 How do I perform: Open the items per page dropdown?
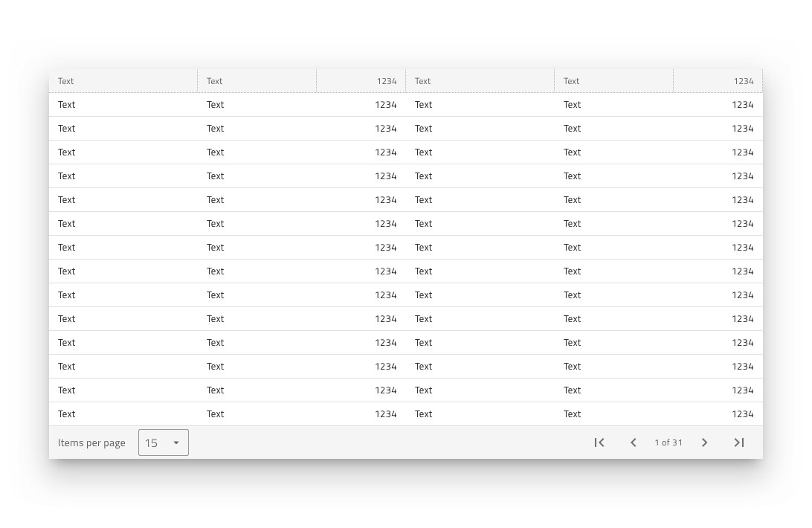pyautogui.click(x=164, y=442)
